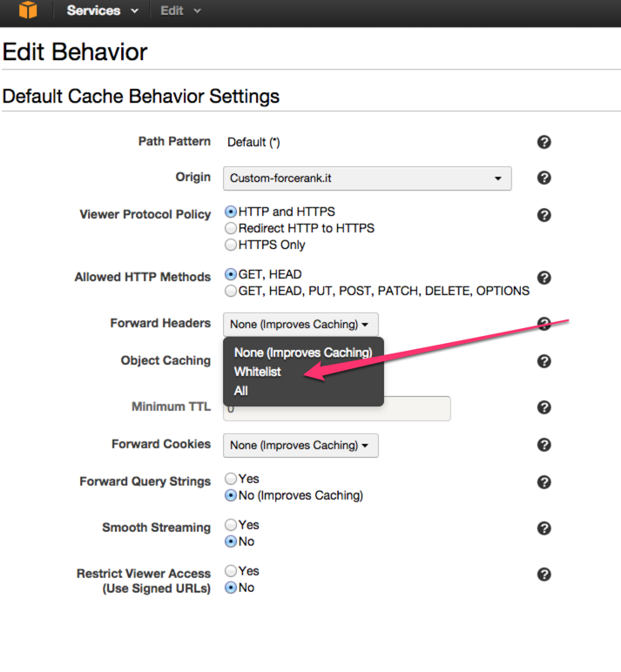The width and height of the screenshot is (621, 672).
Task: Open help icon for Allowed HTTP Methods
Action: (x=543, y=278)
